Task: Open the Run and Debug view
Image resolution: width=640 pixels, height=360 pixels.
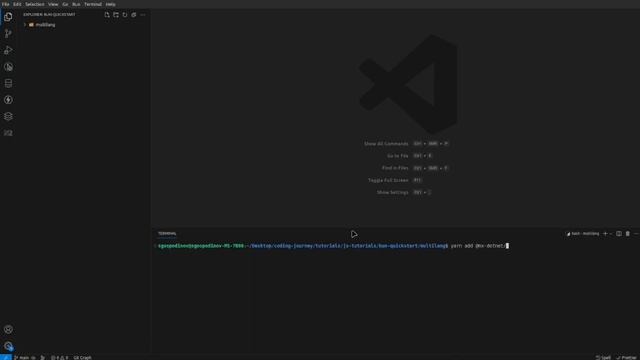Action: pos(8,50)
